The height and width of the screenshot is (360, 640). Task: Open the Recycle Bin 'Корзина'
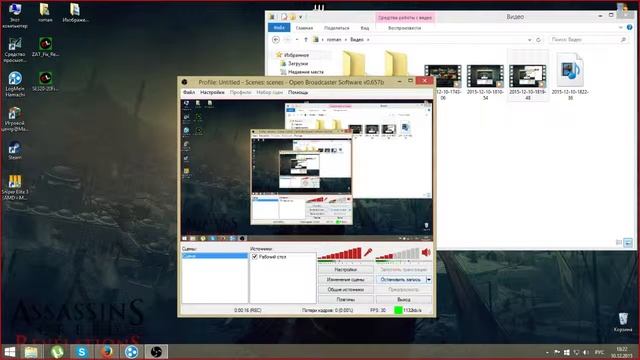point(623,322)
